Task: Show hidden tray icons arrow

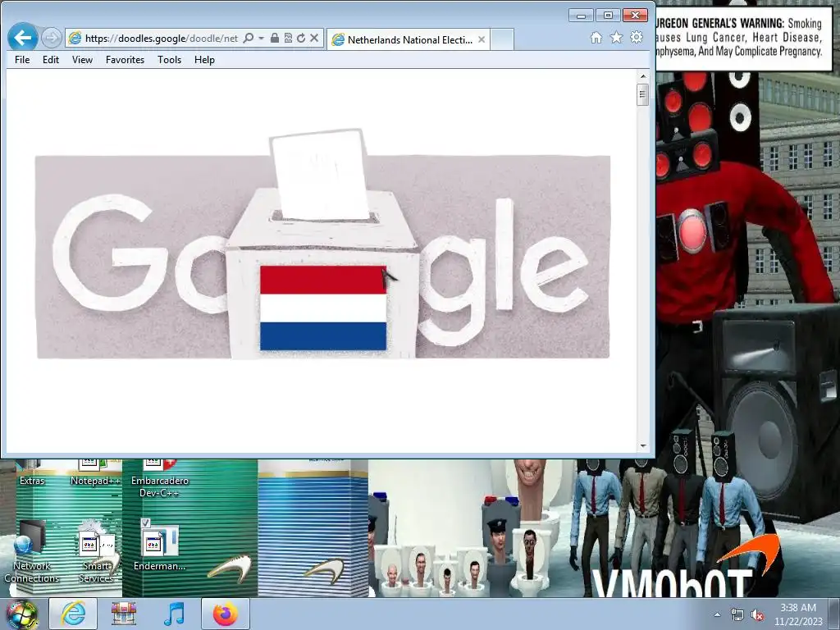Action: tap(717, 614)
